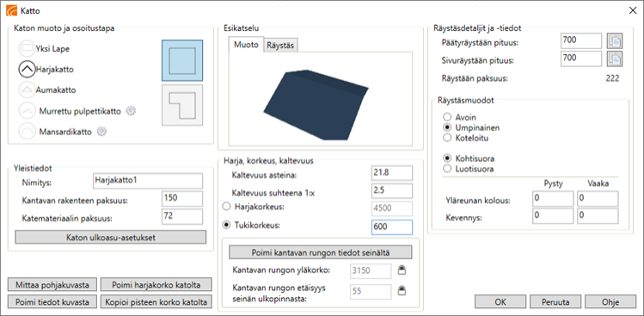Image resolution: width=644 pixels, height=316 pixels.
Task: Choose the L-shaped roof outline thumbnail
Action: (182, 105)
